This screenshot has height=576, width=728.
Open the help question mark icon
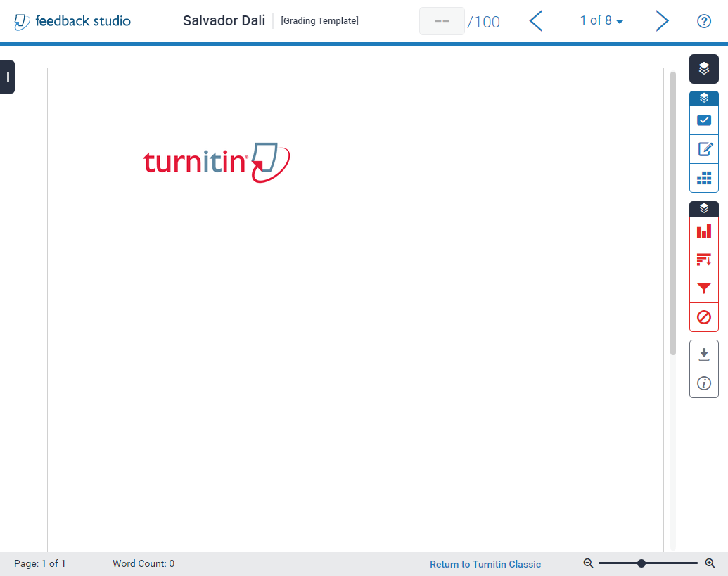pos(704,21)
